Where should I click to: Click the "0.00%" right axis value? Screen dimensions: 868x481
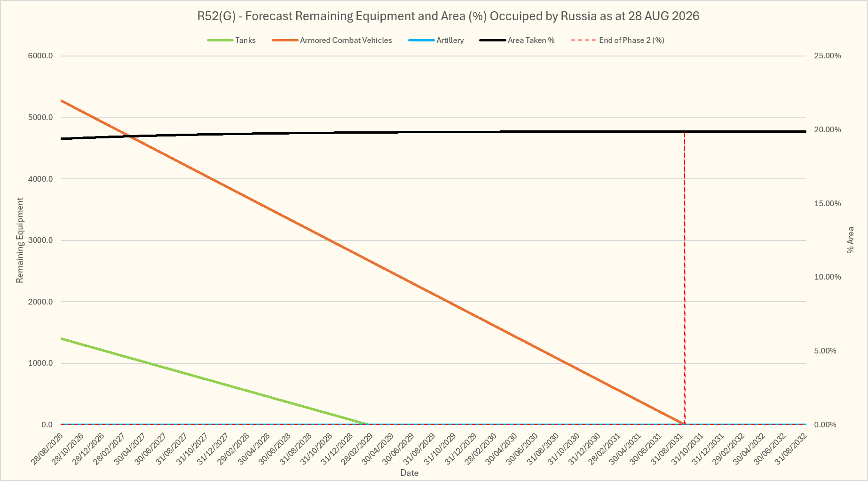pos(825,425)
